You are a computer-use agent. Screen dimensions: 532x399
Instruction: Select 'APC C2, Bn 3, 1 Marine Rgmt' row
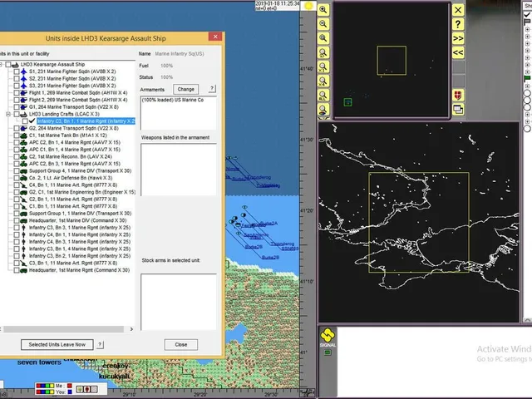[x=75, y=164]
